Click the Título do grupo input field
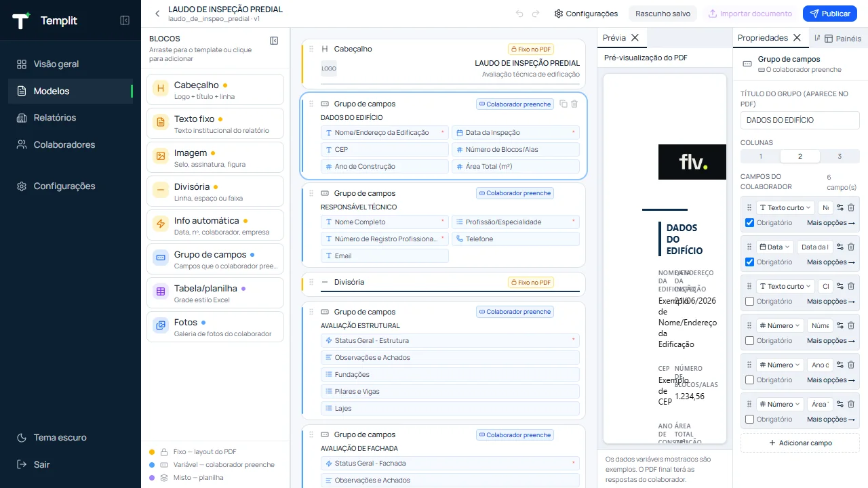 pyautogui.click(x=800, y=120)
